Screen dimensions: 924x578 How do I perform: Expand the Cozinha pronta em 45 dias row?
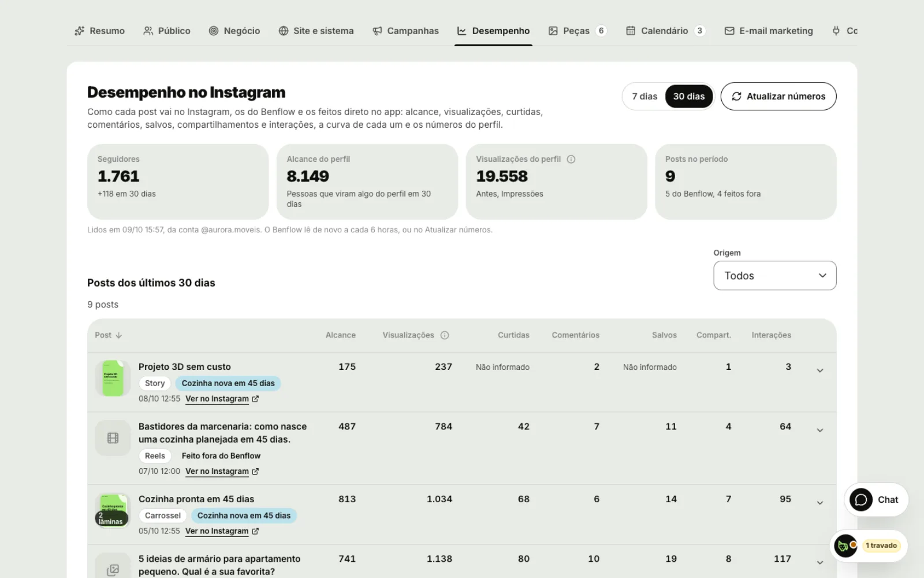[819, 503]
